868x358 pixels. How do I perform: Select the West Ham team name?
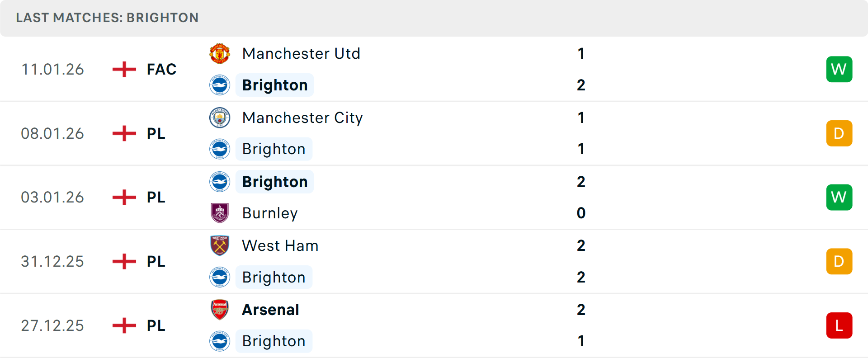pos(280,245)
